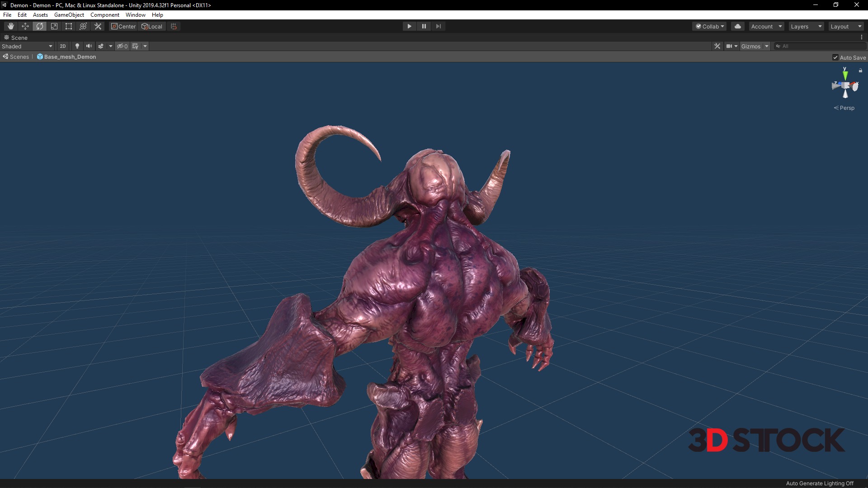Toggle 2D scene view mode
Viewport: 868px width, 488px height.
point(63,46)
